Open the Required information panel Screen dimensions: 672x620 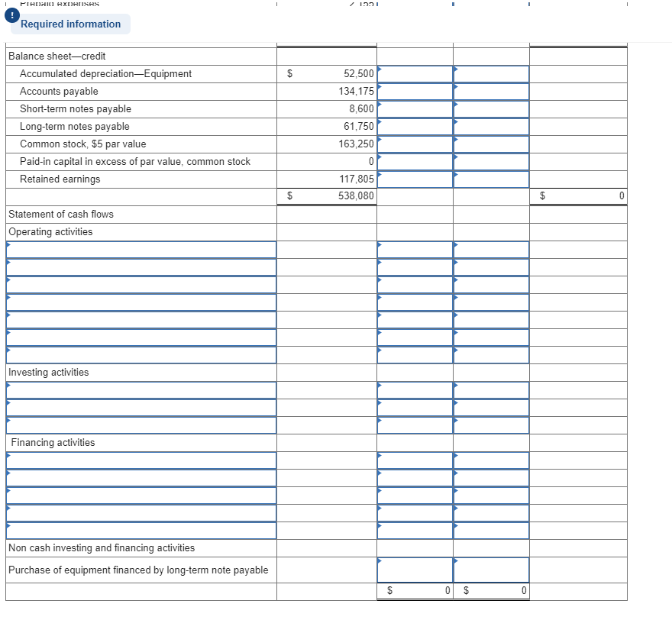(x=69, y=24)
